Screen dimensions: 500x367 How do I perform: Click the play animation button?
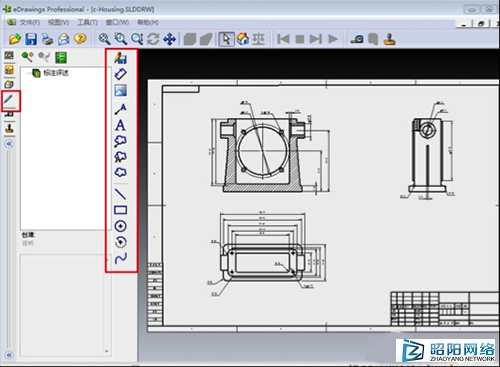pos(333,39)
